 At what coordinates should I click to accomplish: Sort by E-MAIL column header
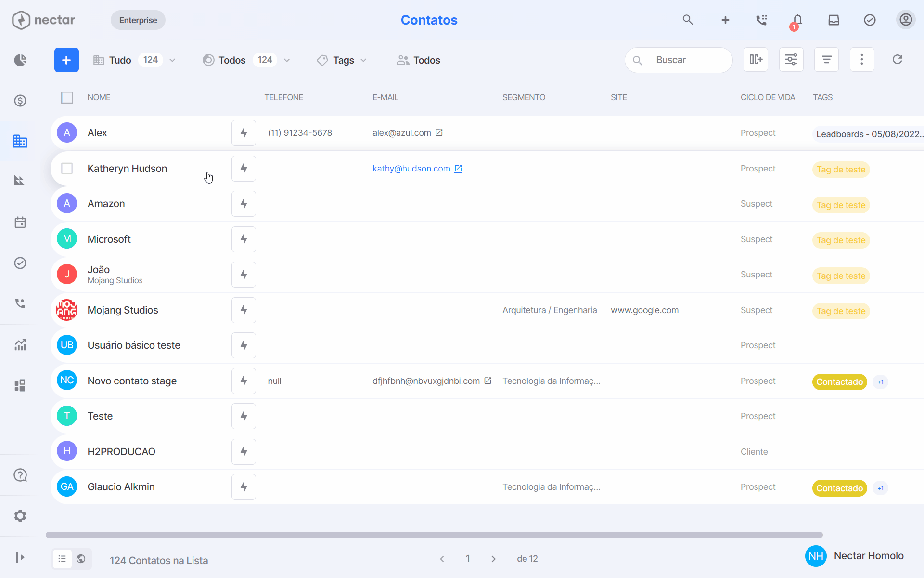[x=385, y=97]
